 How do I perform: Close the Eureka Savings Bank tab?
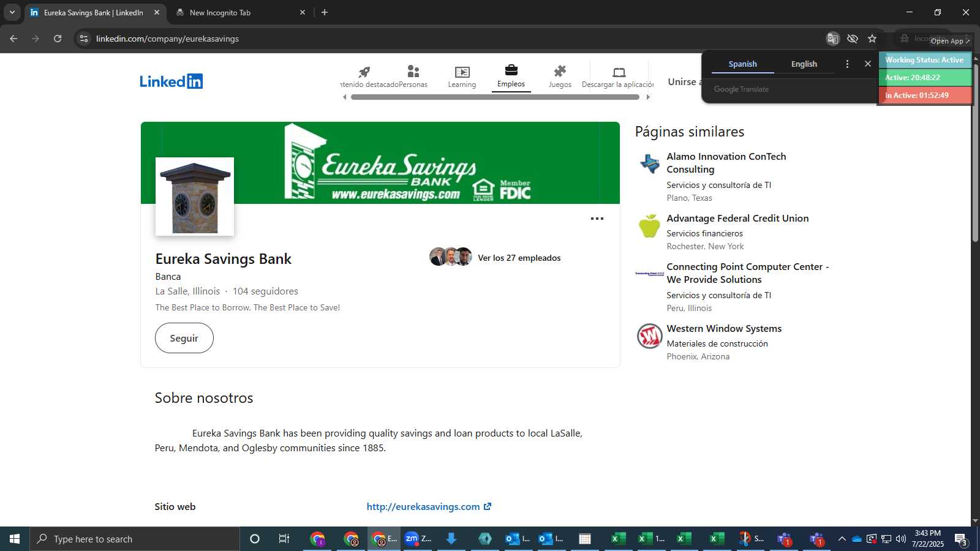coord(157,12)
